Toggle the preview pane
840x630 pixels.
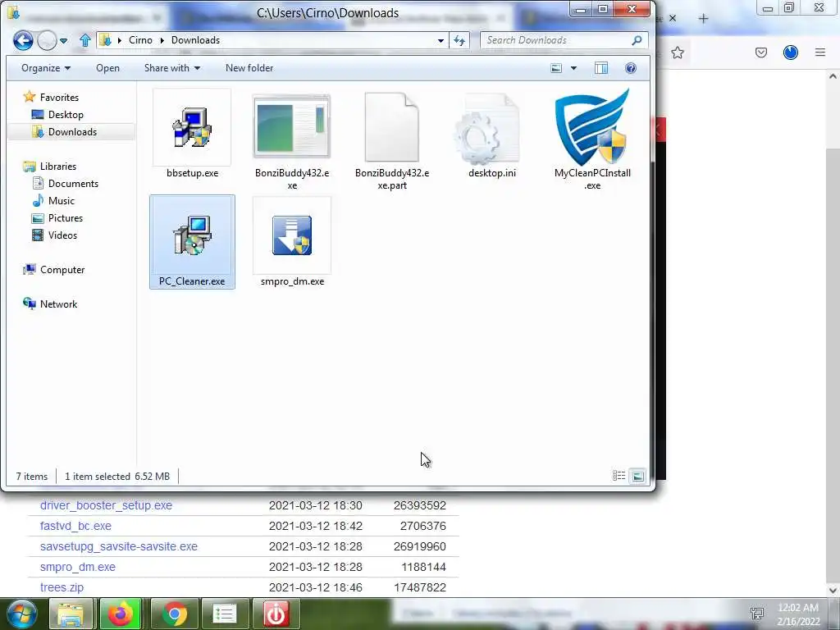601,68
